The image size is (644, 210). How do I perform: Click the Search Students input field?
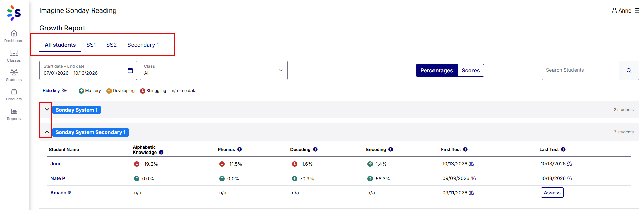click(580, 70)
